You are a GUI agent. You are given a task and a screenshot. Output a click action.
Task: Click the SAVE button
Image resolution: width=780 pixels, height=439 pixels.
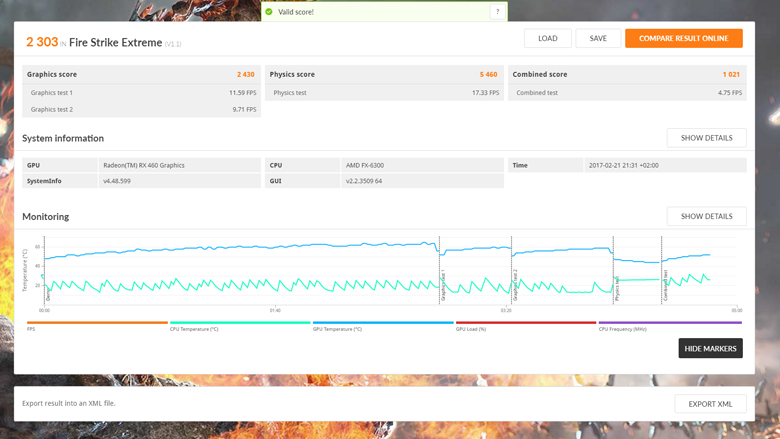click(598, 38)
